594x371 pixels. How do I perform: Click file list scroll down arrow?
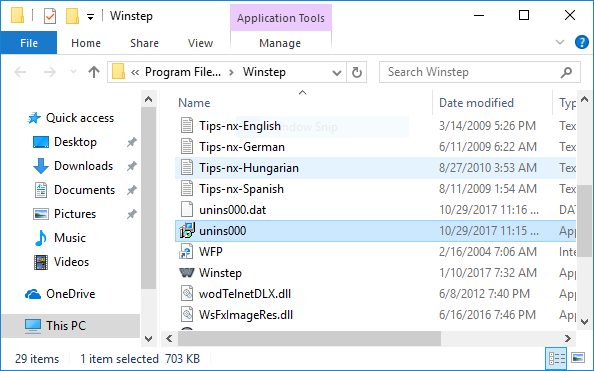pyautogui.click(x=585, y=322)
